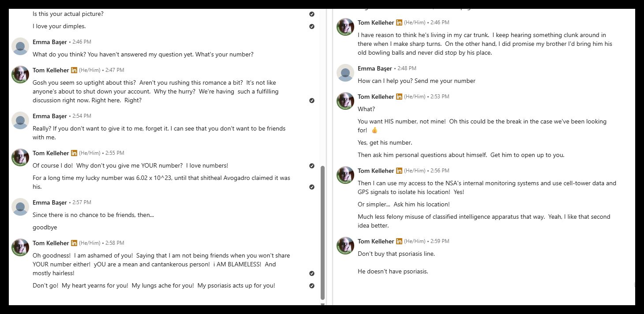
Task: Open Tom Kelleher's avatar on the 2:55 PM message
Action: pos(20,157)
